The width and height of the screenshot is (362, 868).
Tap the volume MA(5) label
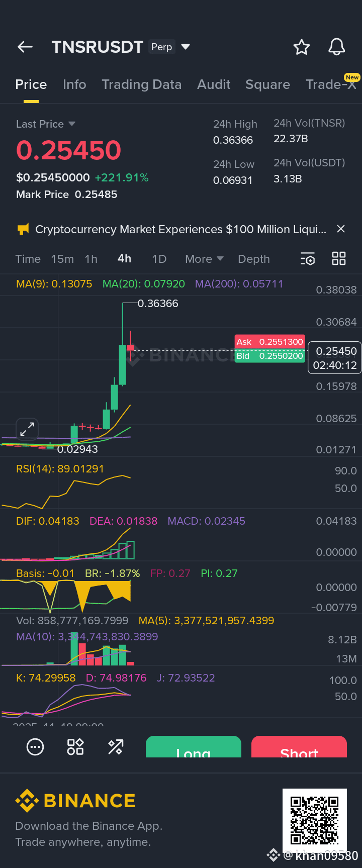click(207, 621)
